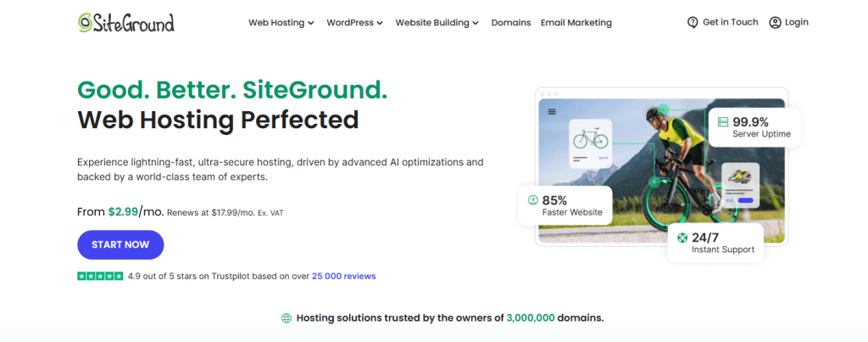Click the hamburger menu icon in the hero mockup
The width and height of the screenshot is (868, 342).
552,111
